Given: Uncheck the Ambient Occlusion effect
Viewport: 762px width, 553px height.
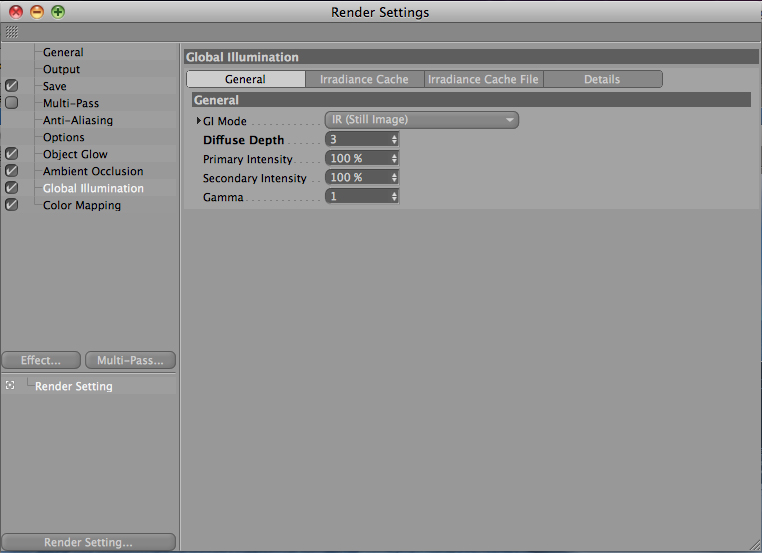Looking at the screenshot, I should pos(12,171).
